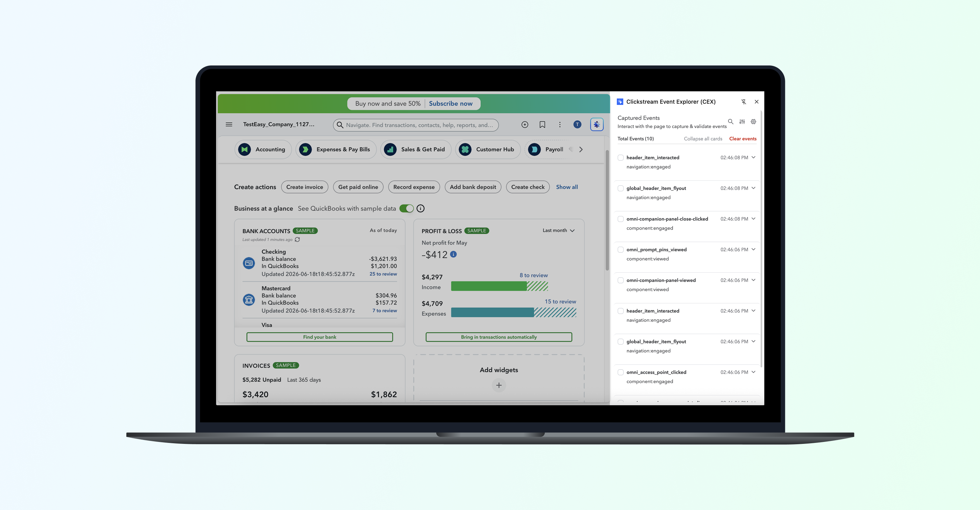Click the Payroll app icon

tap(535, 150)
